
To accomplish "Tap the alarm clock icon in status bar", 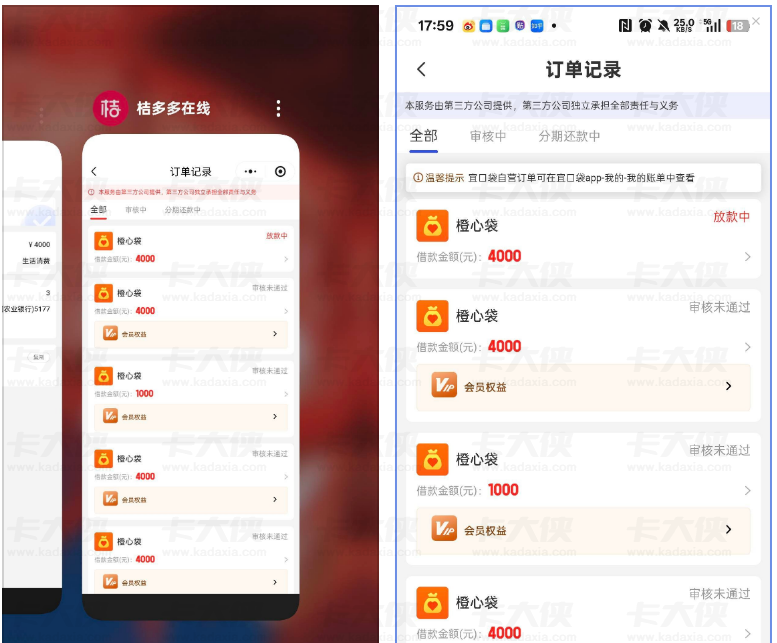I will tap(645, 26).
